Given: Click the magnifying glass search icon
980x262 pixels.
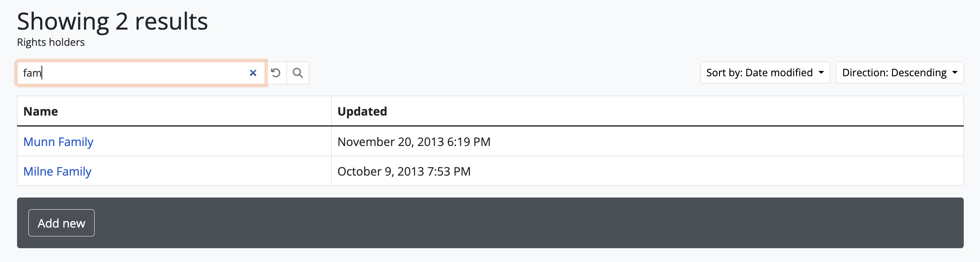Looking at the screenshot, I should 298,73.
